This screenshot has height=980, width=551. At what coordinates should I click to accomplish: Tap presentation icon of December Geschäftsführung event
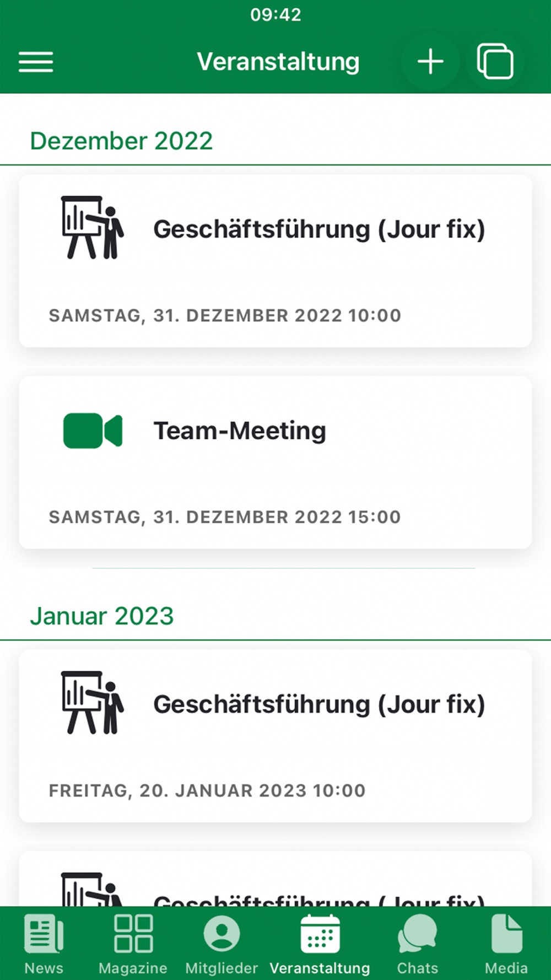pyautogui.click(x=92, y=227)
